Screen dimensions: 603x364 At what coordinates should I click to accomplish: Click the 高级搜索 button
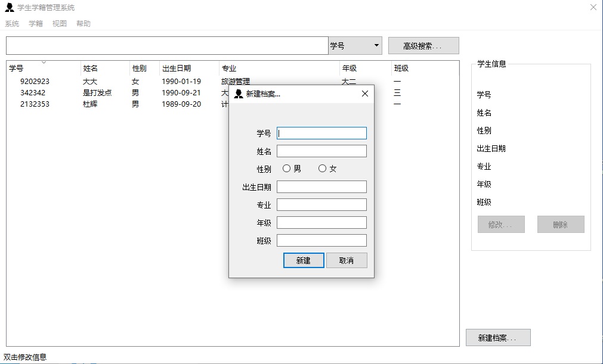[423, 45]
